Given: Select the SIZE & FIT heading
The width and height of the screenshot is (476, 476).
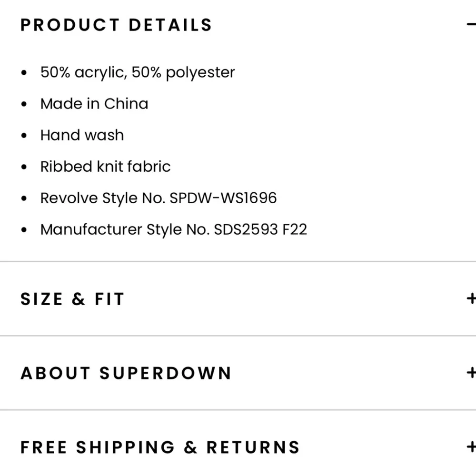Looking at the screenshot, I should point(72,298).
